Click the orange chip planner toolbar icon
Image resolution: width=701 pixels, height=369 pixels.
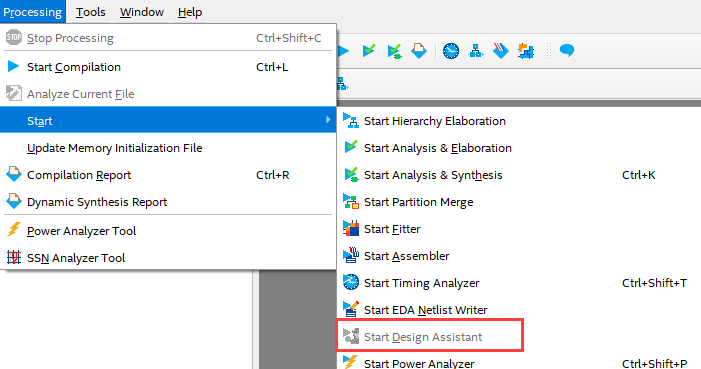click(x=526, y=51)
